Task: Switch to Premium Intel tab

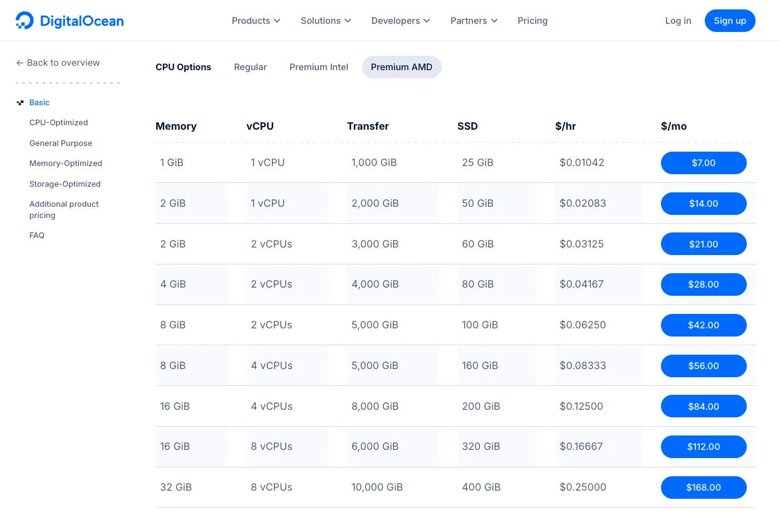Action: coord(319,67)
